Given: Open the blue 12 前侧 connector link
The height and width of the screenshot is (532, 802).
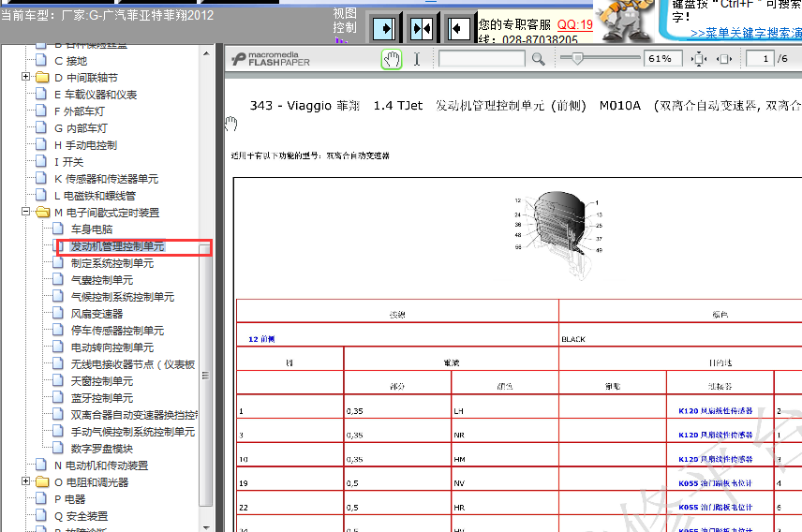Looking at the screenshot, I should click(x=261, y=339).
